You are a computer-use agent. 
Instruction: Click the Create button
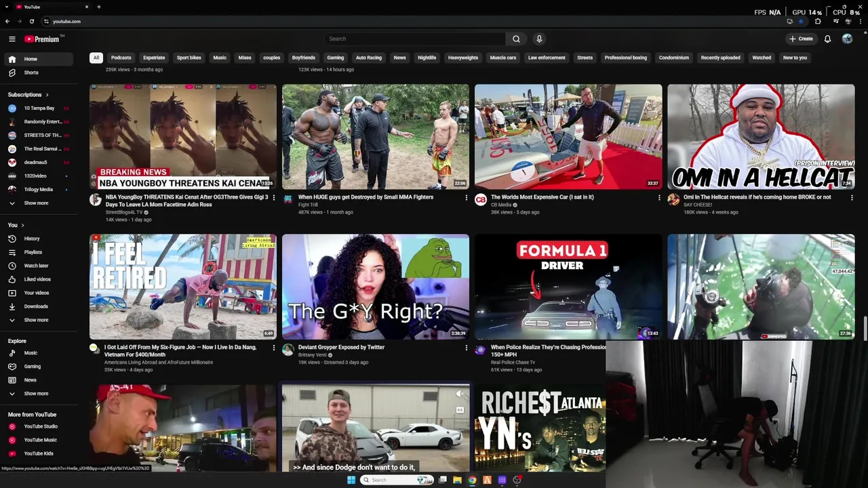click(801, 39)
